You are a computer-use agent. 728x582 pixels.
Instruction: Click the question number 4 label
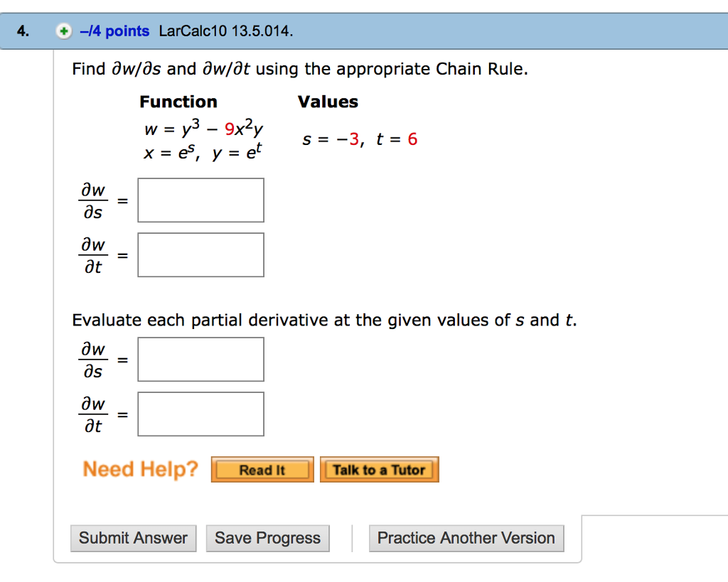click(21, 31)
